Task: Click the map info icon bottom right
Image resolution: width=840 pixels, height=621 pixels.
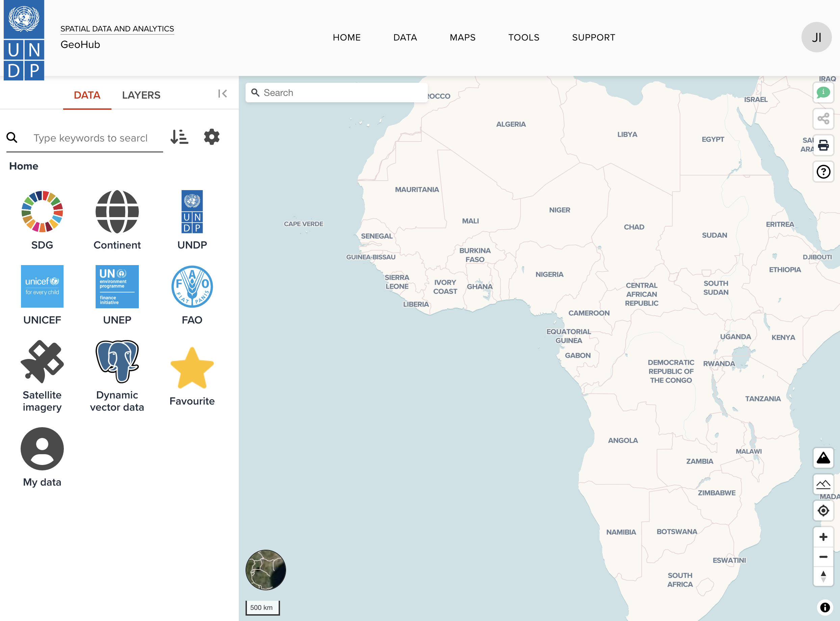Action: point(824,607)
